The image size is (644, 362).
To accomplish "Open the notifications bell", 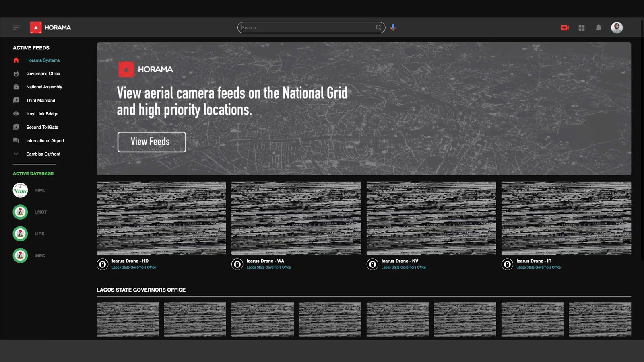I will (x=599, y=28).
